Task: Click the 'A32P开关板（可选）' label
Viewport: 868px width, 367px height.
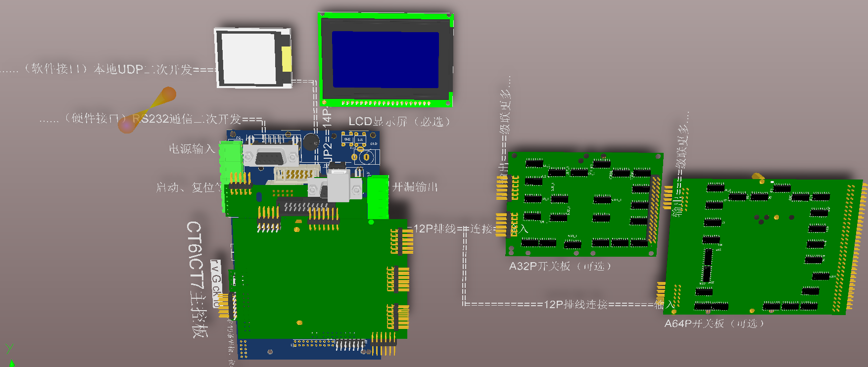Action: (560, 266)
